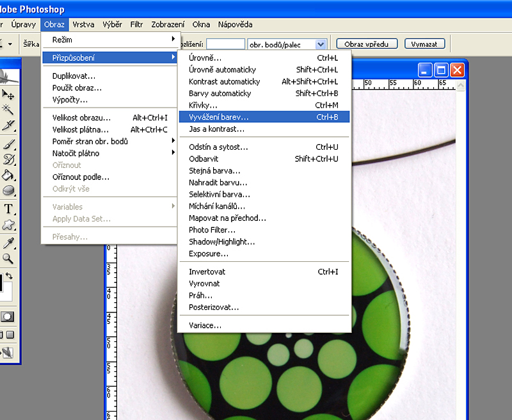Expand the Režim submenu
512x420 pixels.
coord(110,40)
